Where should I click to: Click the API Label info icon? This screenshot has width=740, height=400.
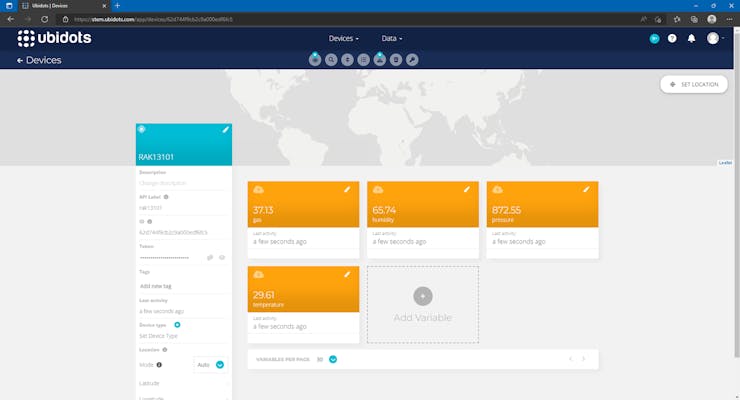(166, 197)
